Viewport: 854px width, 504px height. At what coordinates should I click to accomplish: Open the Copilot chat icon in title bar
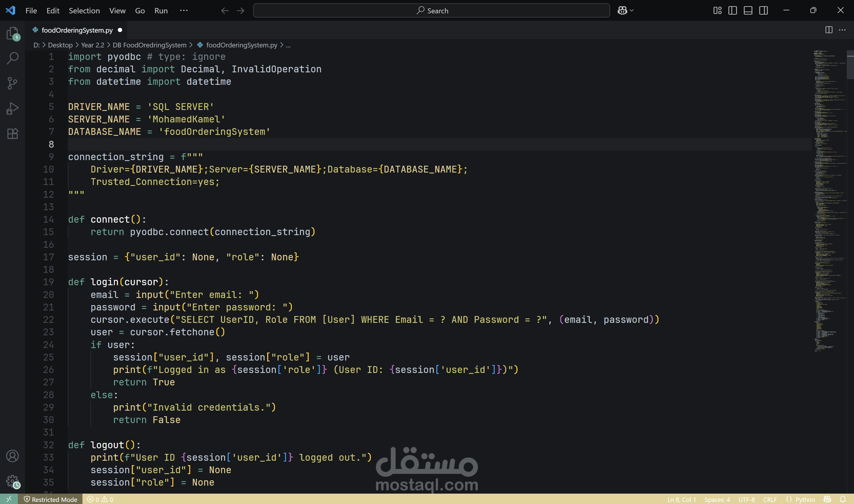coord(622,11)
